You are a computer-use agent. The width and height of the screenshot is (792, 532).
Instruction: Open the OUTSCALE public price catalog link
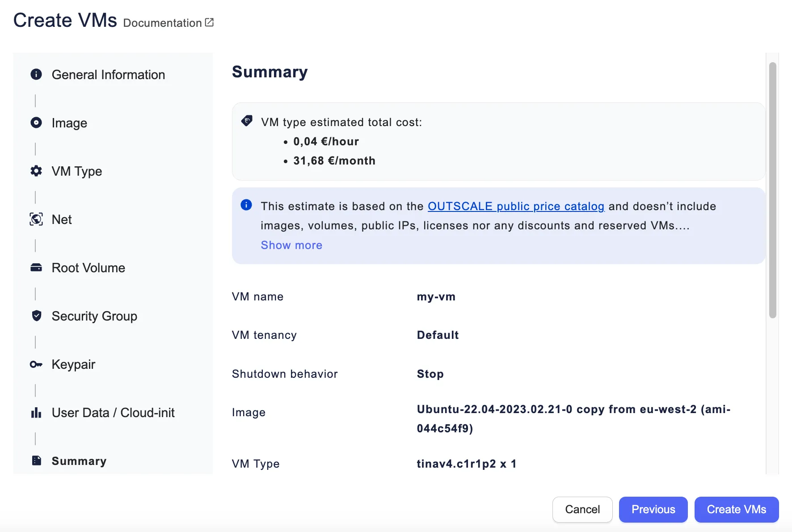click(516, 206)
